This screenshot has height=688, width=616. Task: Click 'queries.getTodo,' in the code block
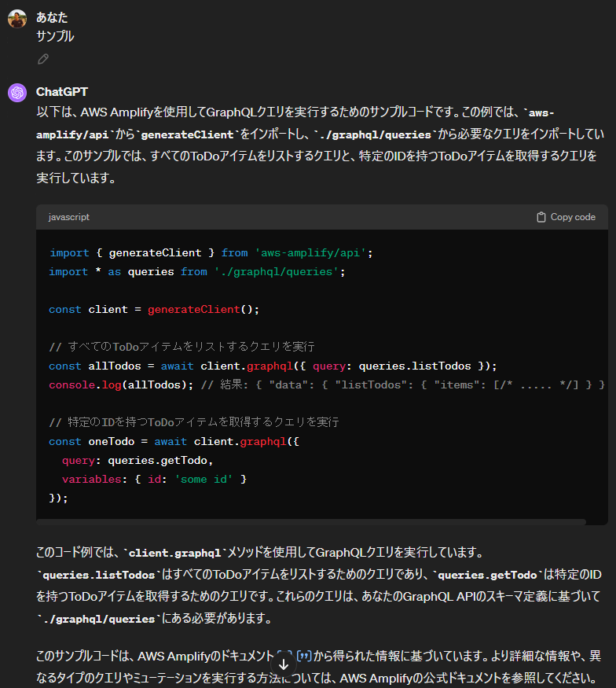(x=160, y=460)
